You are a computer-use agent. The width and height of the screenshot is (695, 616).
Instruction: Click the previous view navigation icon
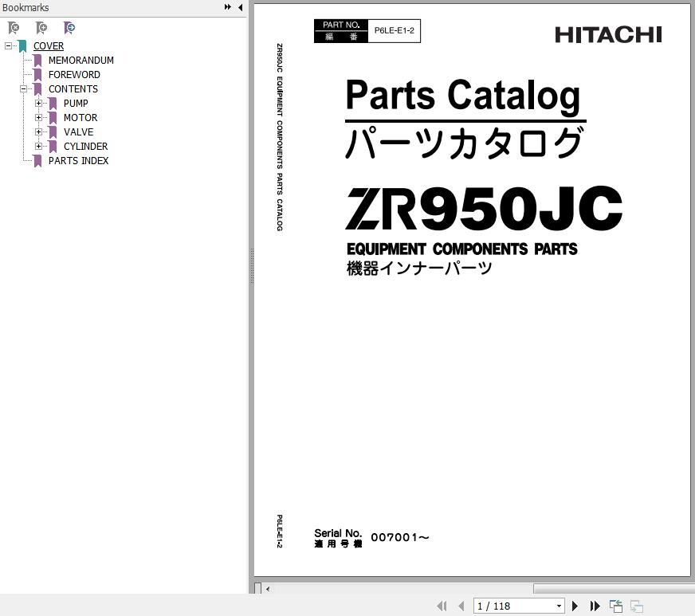615,606
